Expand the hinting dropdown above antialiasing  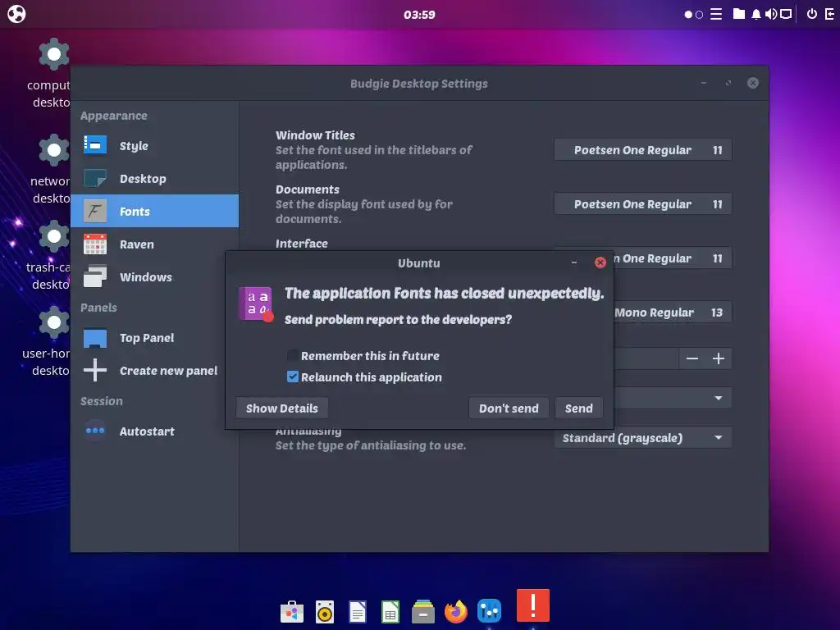click(x=673, y=398)
